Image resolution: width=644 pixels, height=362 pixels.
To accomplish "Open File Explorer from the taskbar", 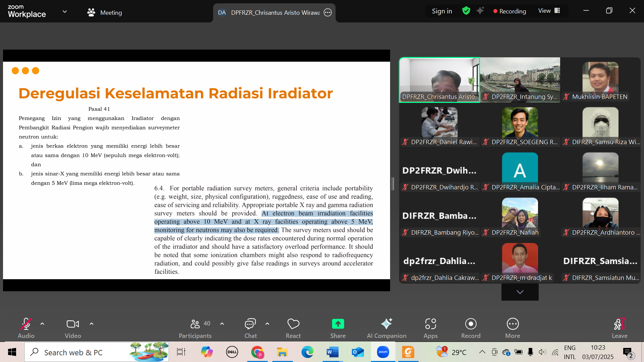I will tap(282, 352).
